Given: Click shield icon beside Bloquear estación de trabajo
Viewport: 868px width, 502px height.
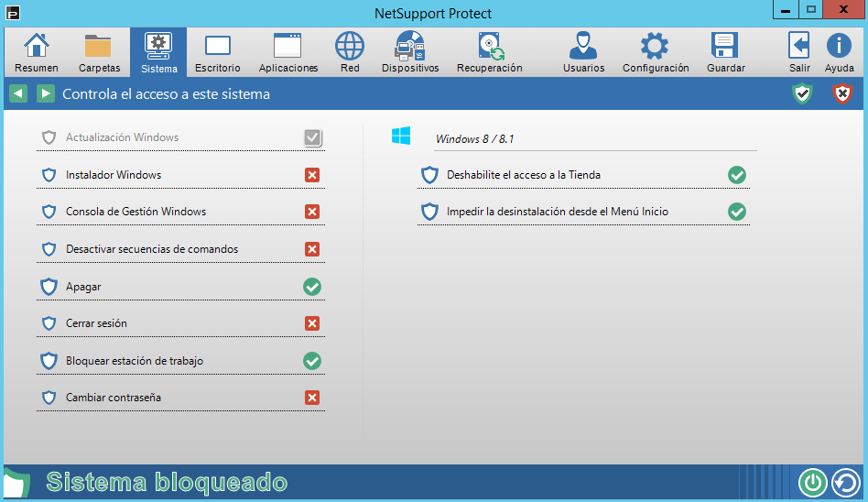Looking at the screenshot, I should point(49,361).
